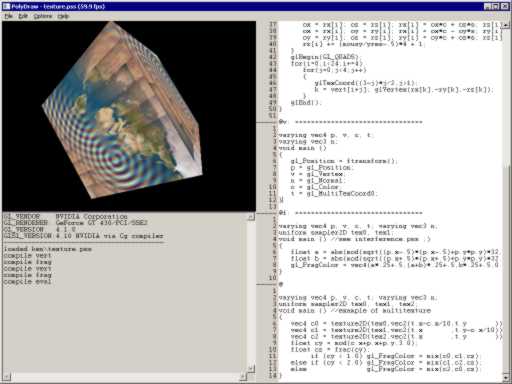The width and height of the screenshot is (512, 384).
Task: Click the up arrow of the console scrollbar
Action: point(251,217)
